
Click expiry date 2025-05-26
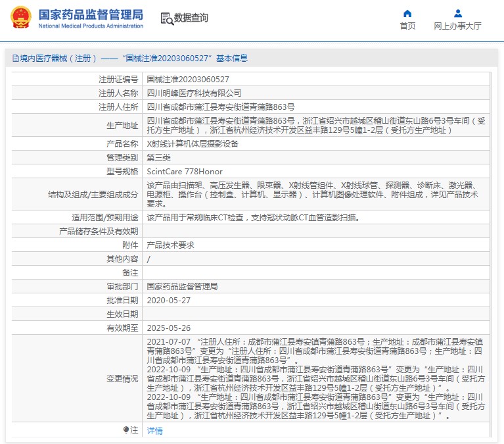pyautogui.click(x=168, y=328)
